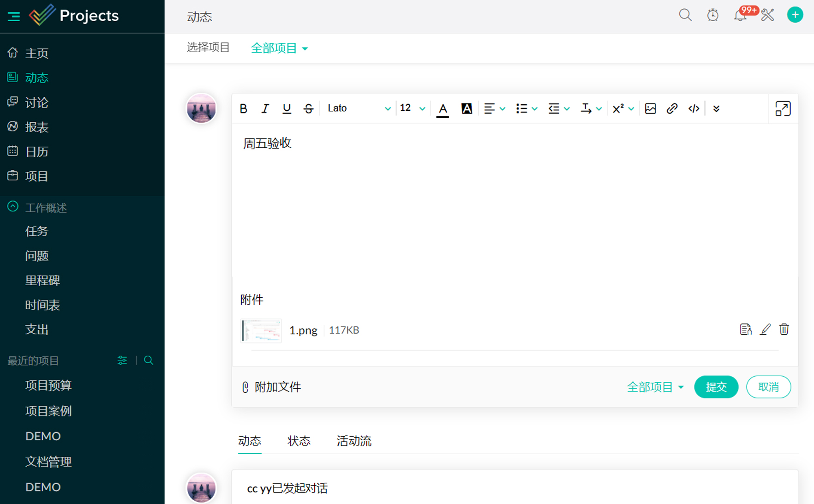The width and height of the screenshot is (814, 504).
Task: Click the pencil icon for 1.png
Action: 765,330
